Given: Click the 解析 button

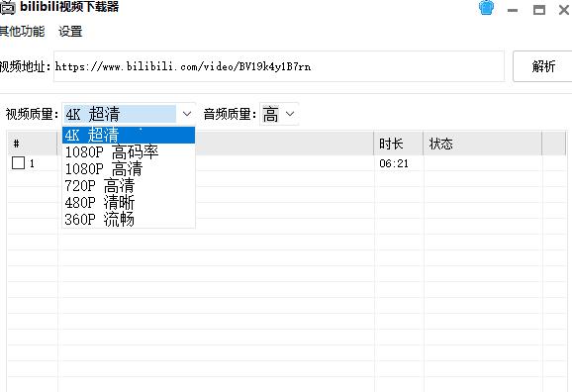Looking at the screenshot, I should tap(543, 66).
